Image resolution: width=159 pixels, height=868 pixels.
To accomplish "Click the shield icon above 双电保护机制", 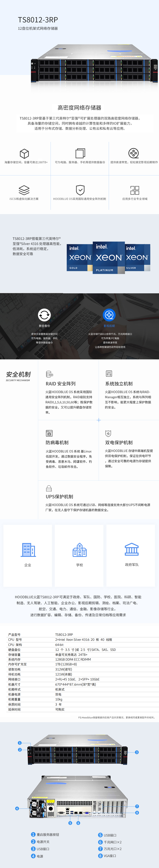I will (x=108, y=433).
